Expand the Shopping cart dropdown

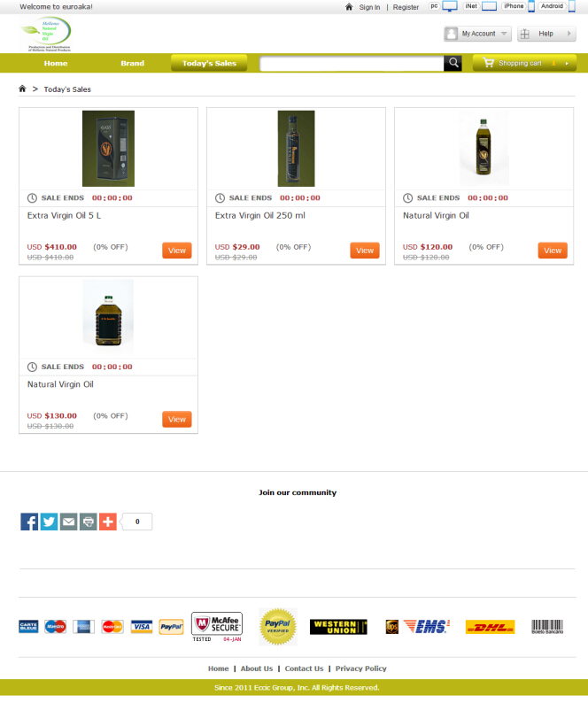coord(524,63)
